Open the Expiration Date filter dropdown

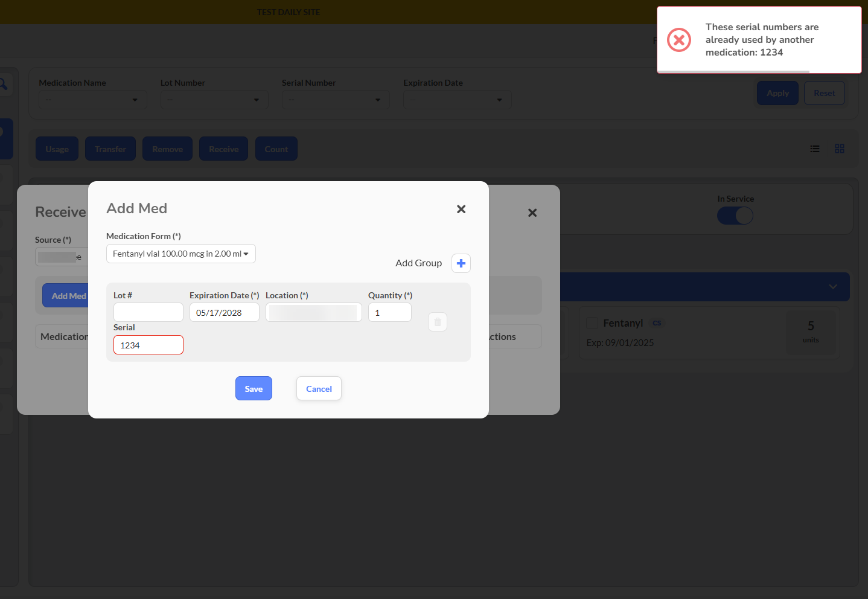tap(458, 100)
